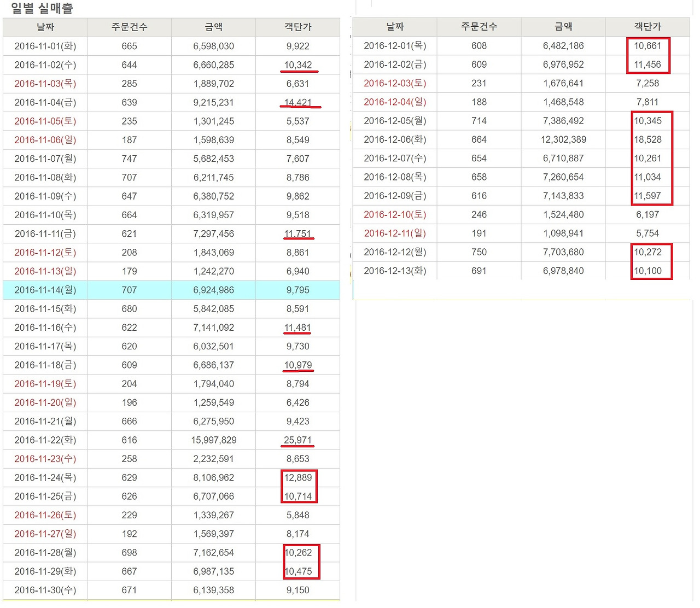This screenshot has width=700, height=608.
Task: Select the amount 6,319,957
Action: tap(214, 215)
